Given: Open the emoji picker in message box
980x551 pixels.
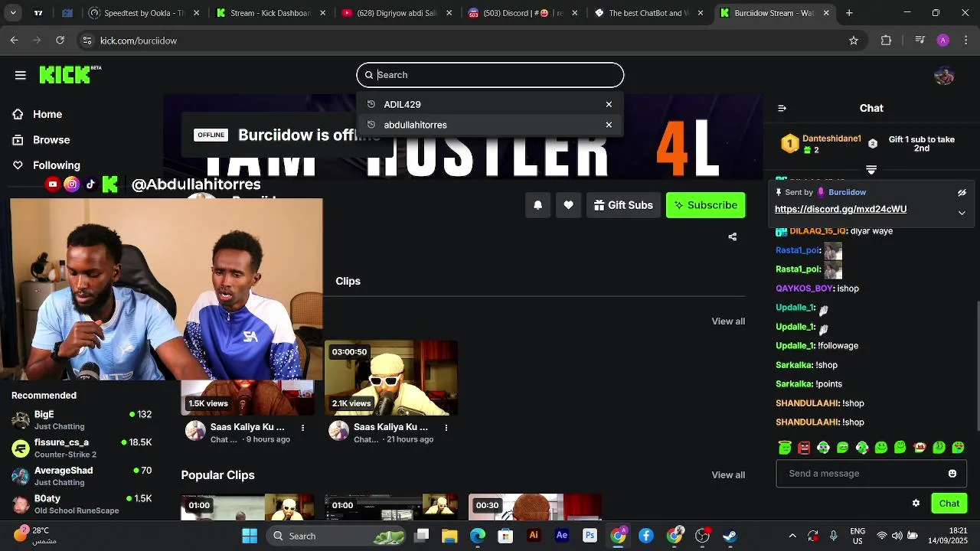Looking at the screenshot, I should click(x=952, y=474).
